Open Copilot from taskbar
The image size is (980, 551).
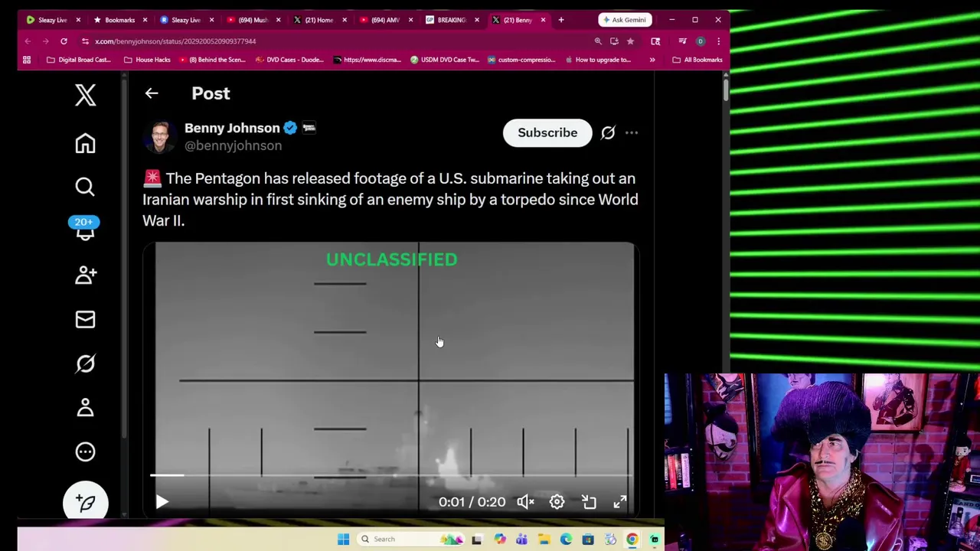click(x=500, y=540)
